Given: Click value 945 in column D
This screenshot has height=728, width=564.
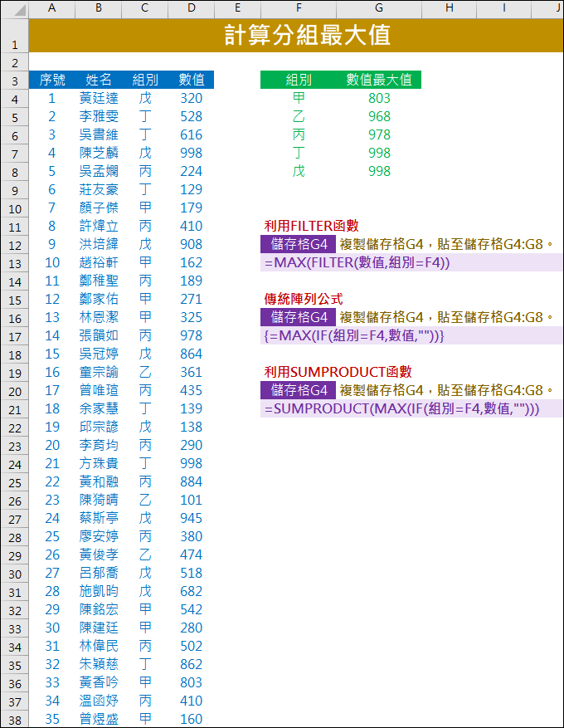Looking at the screenshot, I should 191,518.
